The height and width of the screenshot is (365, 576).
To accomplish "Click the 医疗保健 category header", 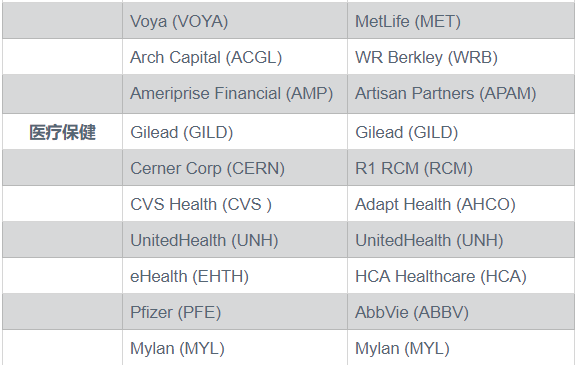I will [62, 132].
